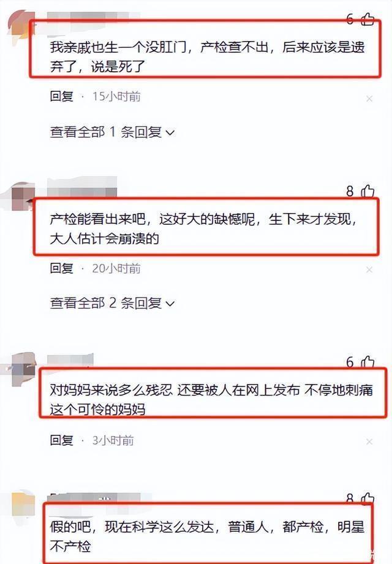Dismiss the comment posted 3小时前
Screen dimensions: 392x564
(x=369, y=442)
